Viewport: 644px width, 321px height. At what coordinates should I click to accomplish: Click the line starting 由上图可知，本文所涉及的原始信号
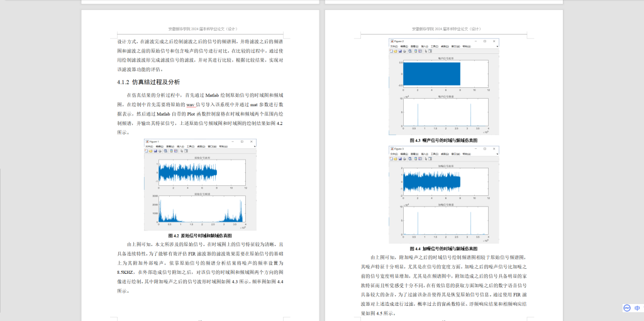(204, 244)
